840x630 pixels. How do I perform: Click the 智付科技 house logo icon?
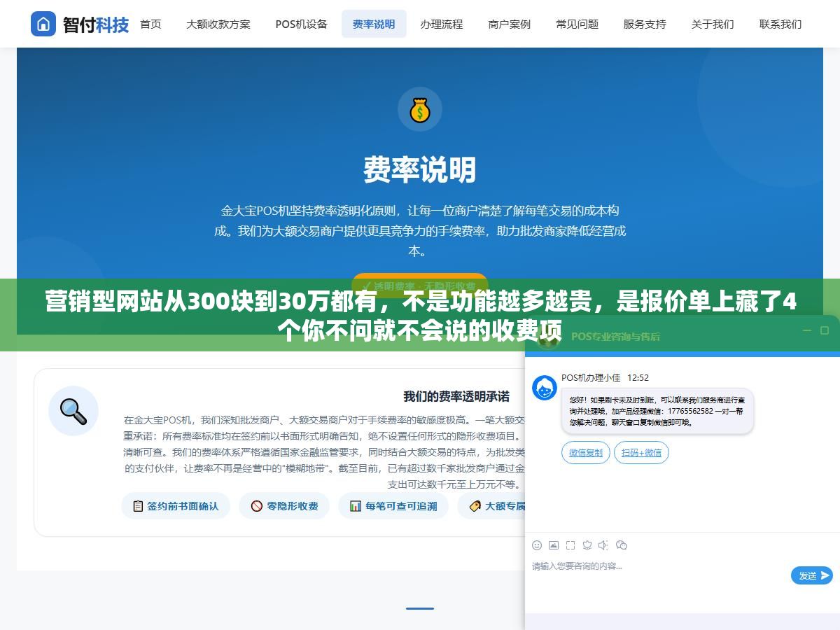43,24
